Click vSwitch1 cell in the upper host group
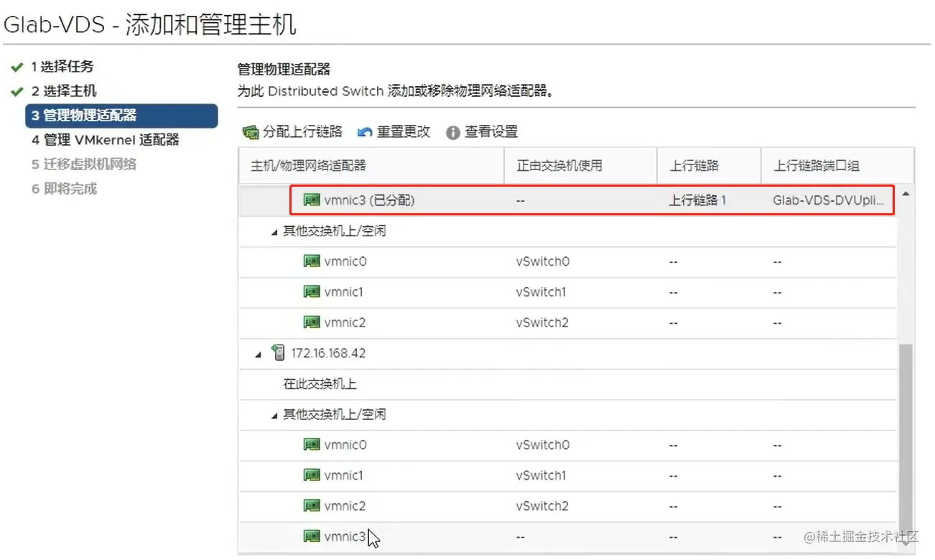935x560 pixels. click(x=541, y=292)
